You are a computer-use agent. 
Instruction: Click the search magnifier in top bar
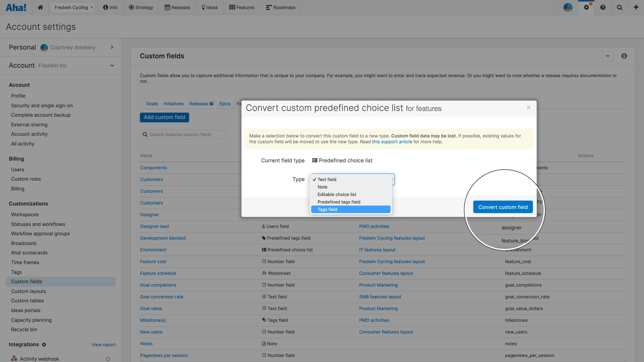coord(619,7)
